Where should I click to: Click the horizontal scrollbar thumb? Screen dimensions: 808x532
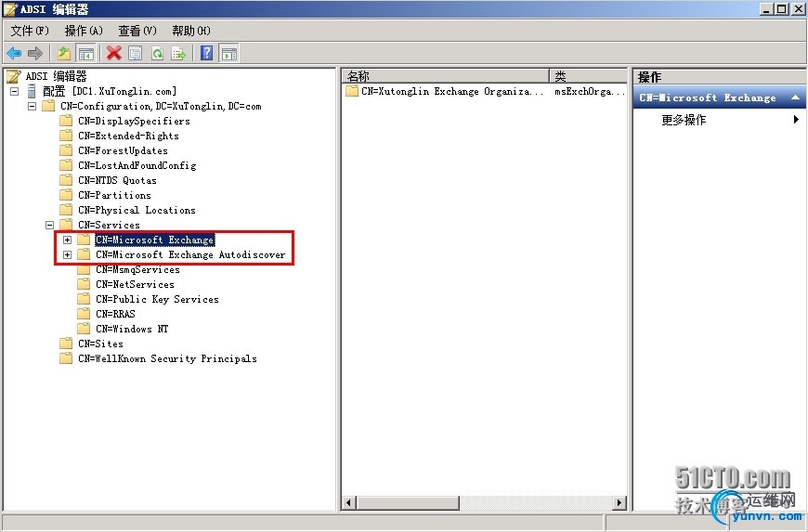(408, 502)
